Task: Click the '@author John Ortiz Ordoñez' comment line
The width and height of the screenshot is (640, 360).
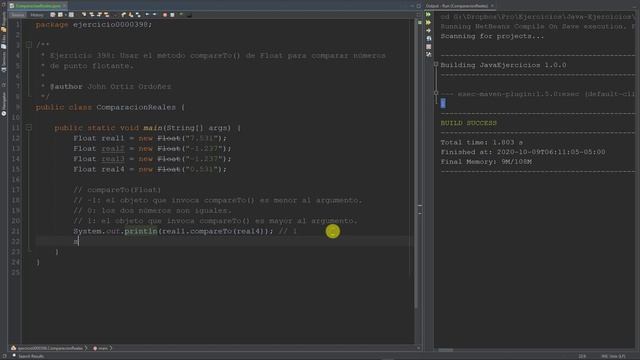Action: pyautogui.click(x=106, y=87)
